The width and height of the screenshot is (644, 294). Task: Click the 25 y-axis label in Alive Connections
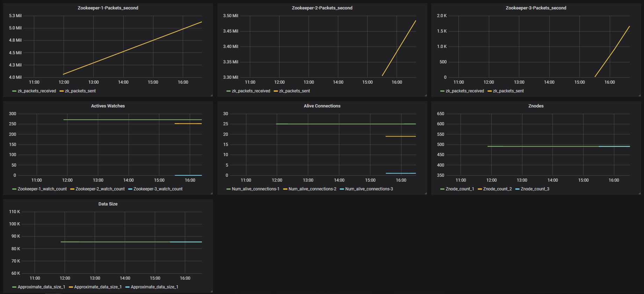tap(226, 124)
